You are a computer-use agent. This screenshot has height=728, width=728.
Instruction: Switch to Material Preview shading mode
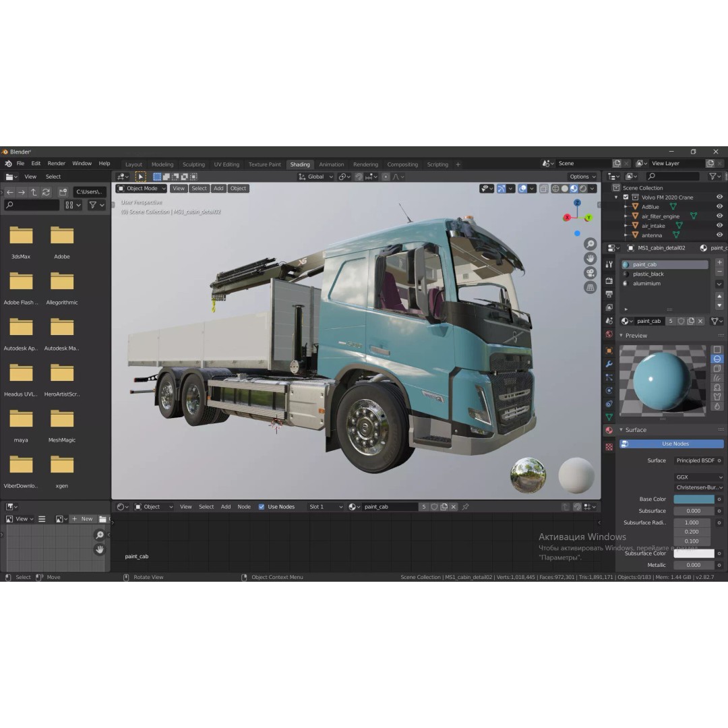click(x=574, y=189)
